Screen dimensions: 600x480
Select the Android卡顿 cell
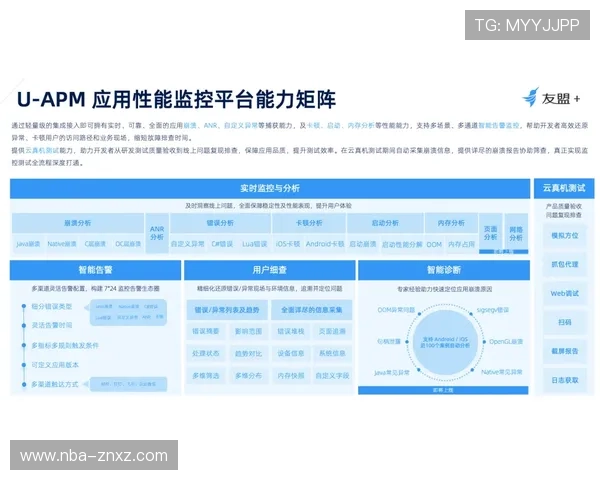[x=325, y=244]
